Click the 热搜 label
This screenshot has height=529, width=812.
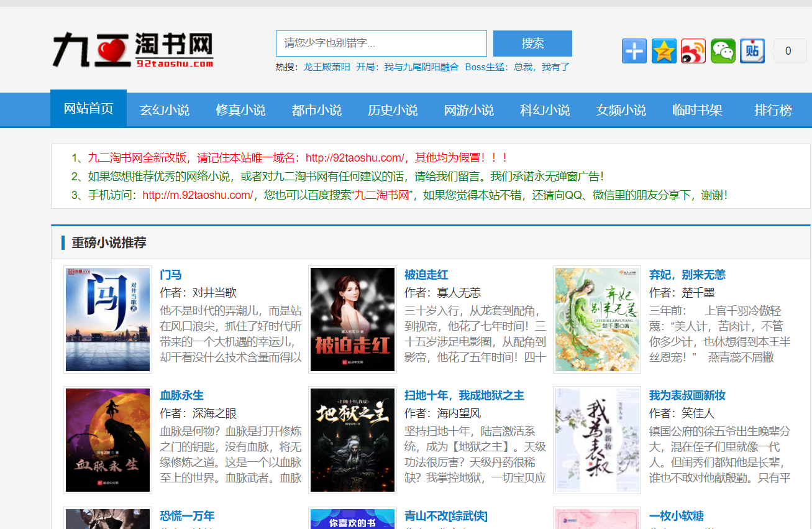[286, 67]
